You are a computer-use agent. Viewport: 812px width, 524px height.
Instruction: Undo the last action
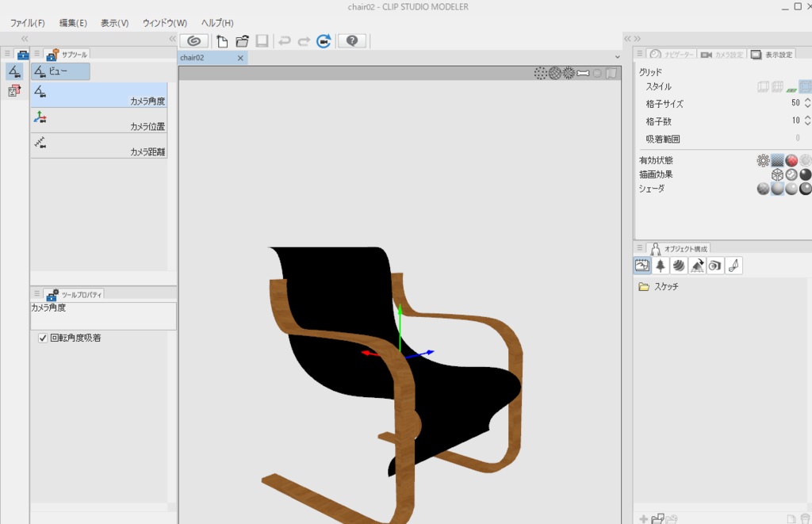point(285,41)
